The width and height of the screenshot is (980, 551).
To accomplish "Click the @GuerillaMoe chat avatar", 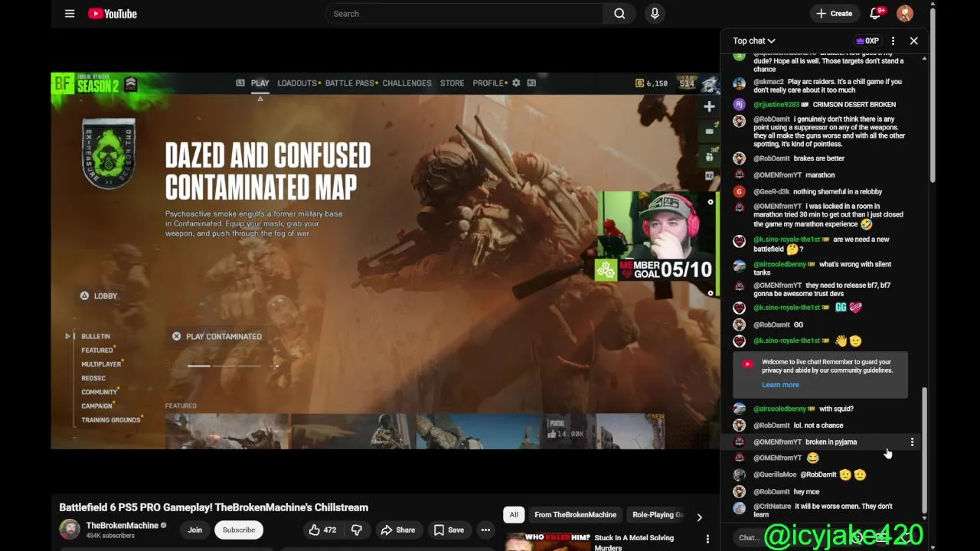I will (x=739, y=474).
